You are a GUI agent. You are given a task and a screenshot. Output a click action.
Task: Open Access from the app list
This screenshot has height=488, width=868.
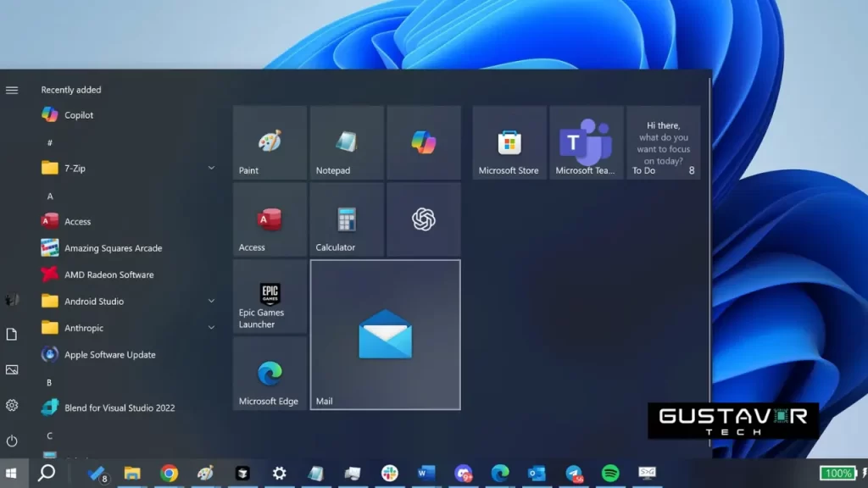[x=129, y=221]
